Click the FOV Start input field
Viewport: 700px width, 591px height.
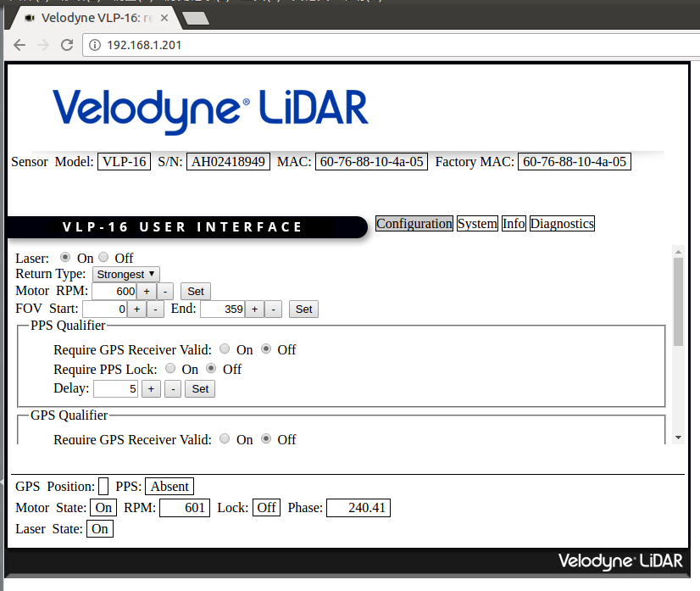105,309
